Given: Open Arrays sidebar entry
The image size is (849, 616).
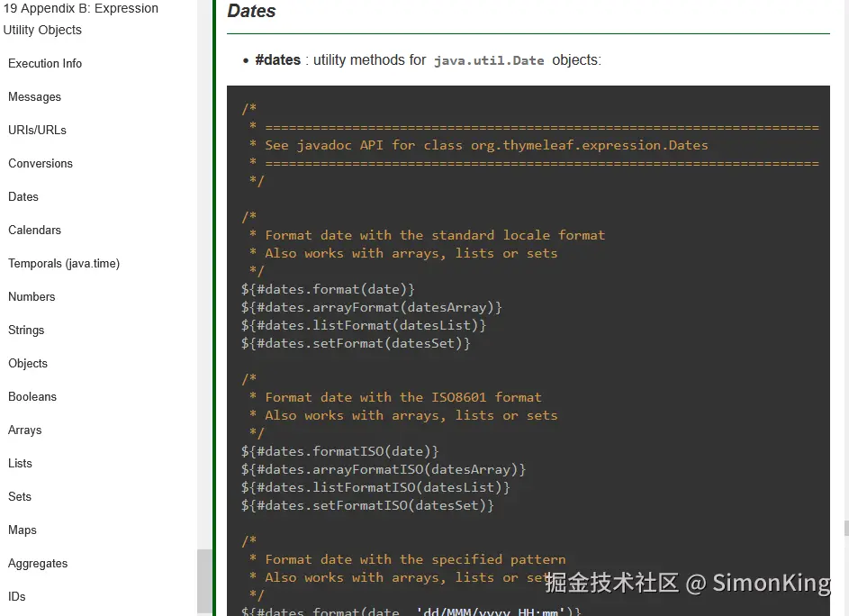Looking at the screenshot, I should click(25, 430).
